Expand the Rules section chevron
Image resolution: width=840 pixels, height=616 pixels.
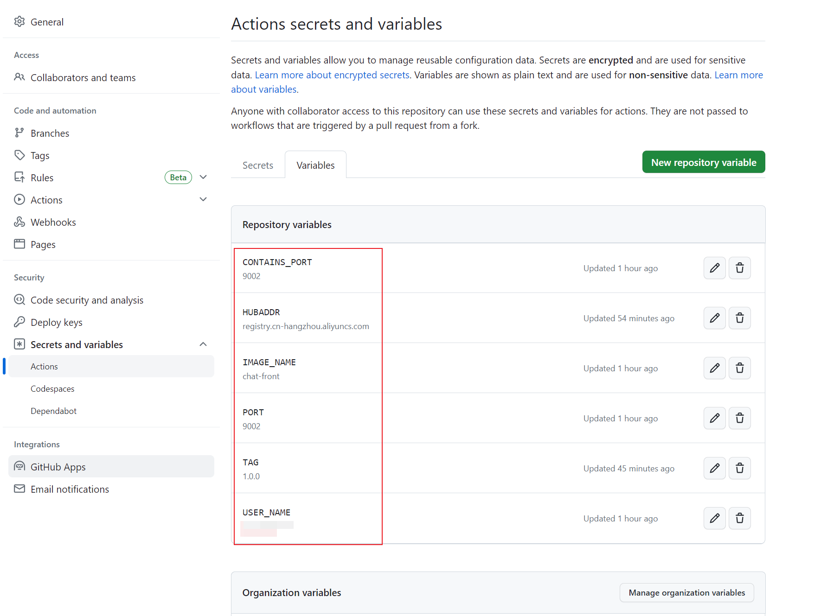pos(203,177)
